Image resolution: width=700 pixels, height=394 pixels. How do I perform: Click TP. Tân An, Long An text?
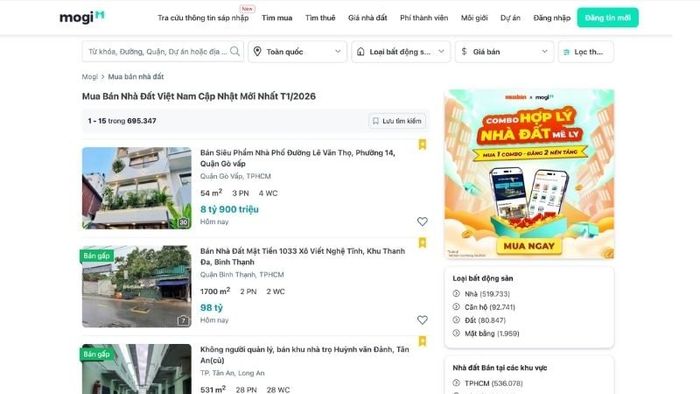[x=232, y=373]
